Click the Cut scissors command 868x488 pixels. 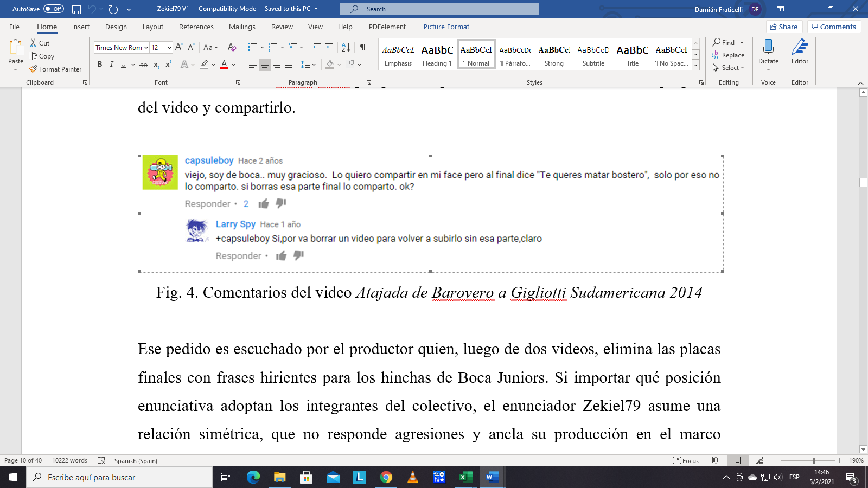40,43
